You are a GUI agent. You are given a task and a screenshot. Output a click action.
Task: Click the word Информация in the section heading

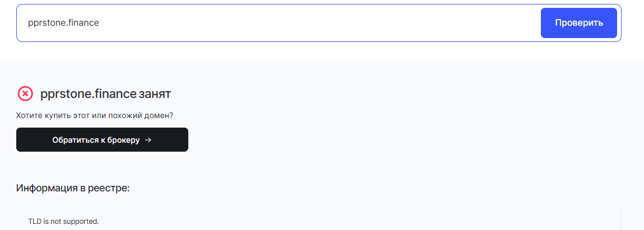[47, 188]
